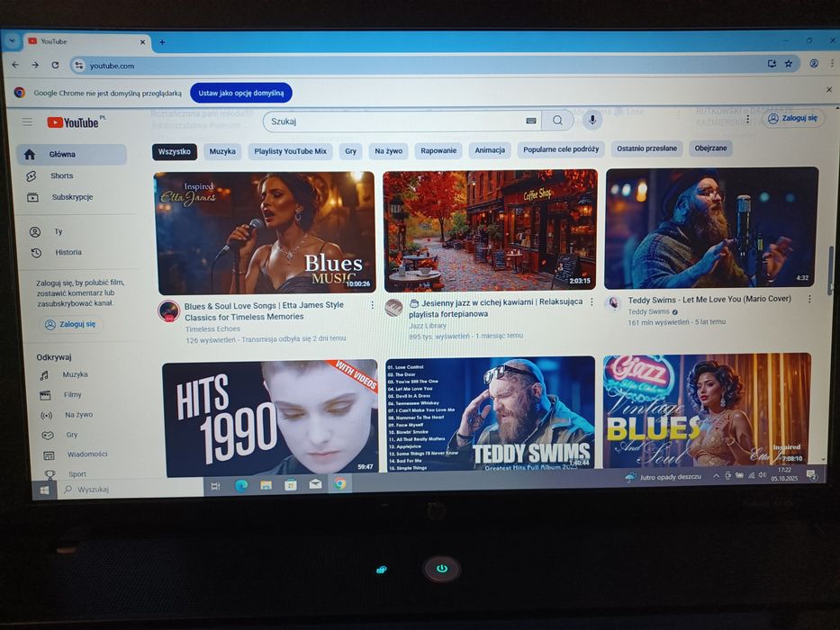
Task: Open Jazz Library channel avatar
Action: [x=393, y=308]
